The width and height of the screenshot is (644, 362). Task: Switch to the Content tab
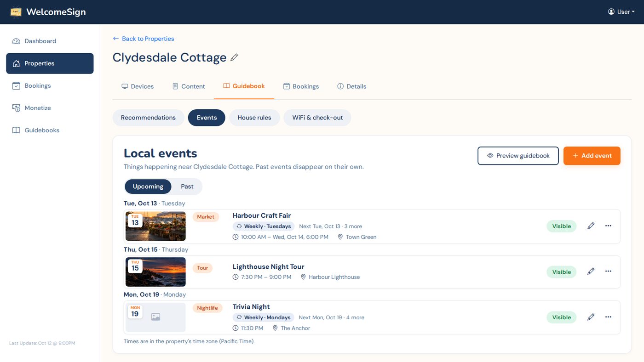(189, 86)
